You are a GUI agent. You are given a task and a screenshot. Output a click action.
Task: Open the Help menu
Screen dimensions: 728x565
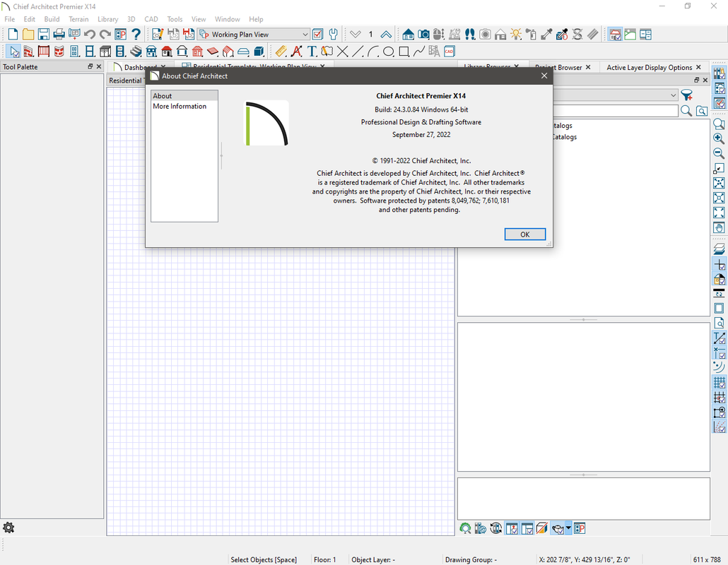tap(256, 19)
